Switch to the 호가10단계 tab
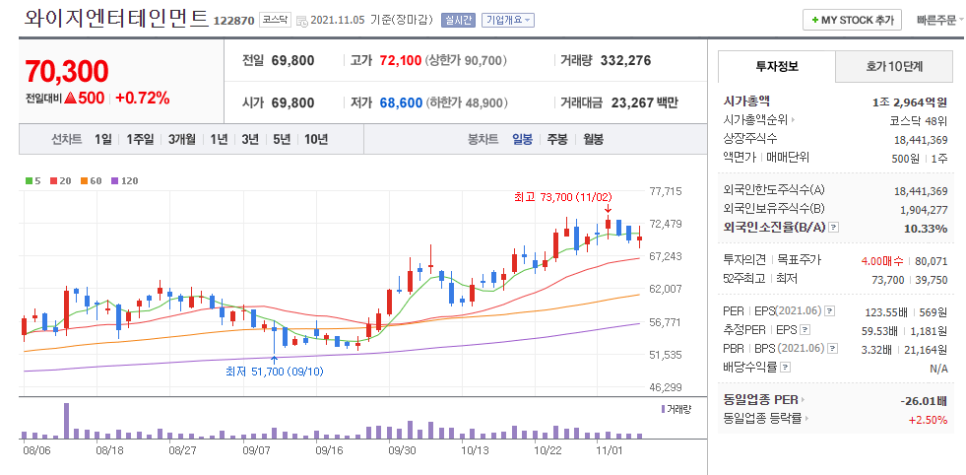The height and width of the screenshot is (475, 966). (895, 67)
